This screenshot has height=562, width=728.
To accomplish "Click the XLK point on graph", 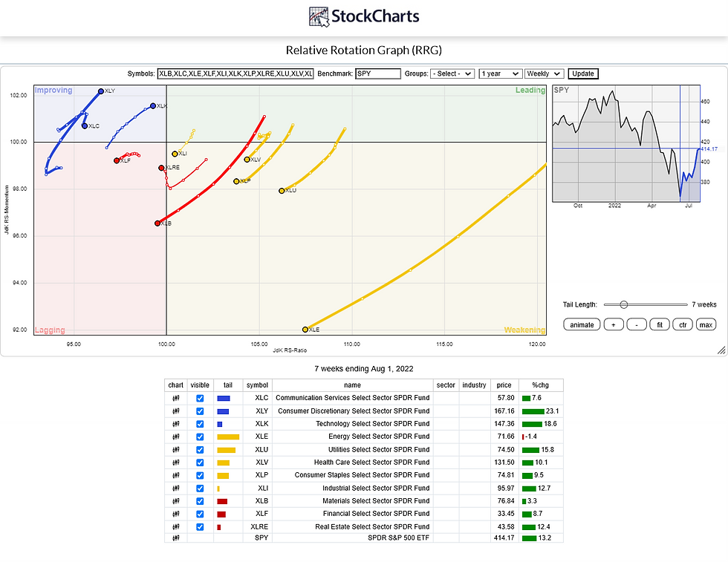I will (x=153, y=106).
